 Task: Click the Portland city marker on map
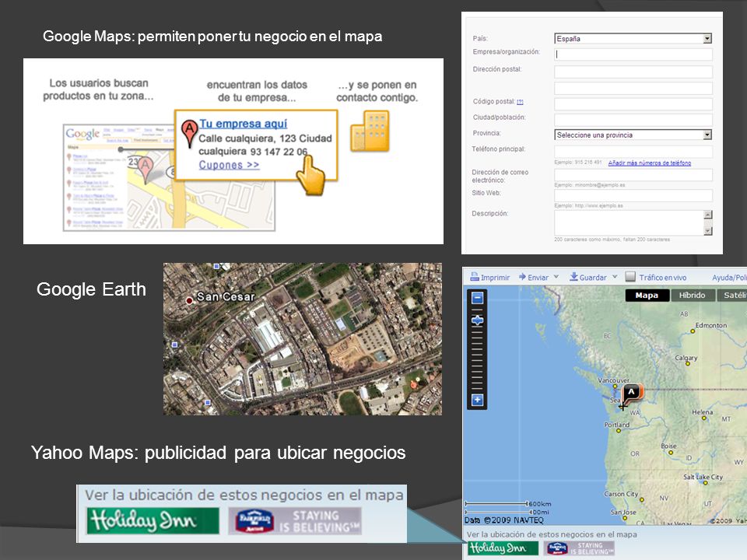click(619, 430)
